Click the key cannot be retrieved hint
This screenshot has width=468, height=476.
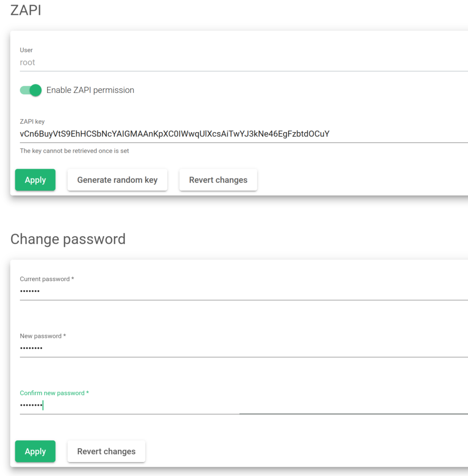click(x=74, y=151)
